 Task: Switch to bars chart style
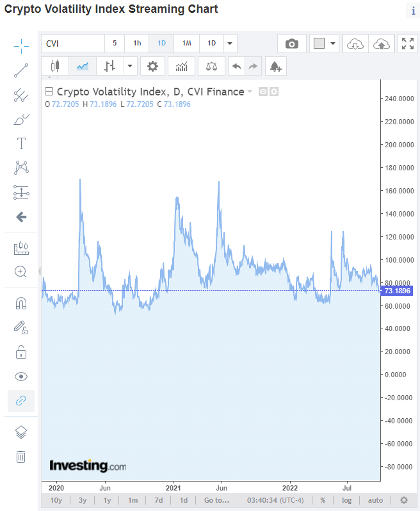coord(110,66)
